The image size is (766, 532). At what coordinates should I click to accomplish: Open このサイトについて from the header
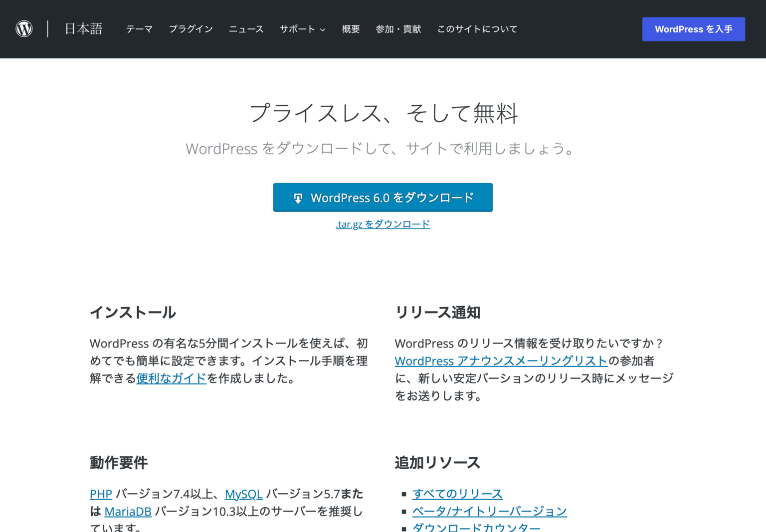coord(477,29)
